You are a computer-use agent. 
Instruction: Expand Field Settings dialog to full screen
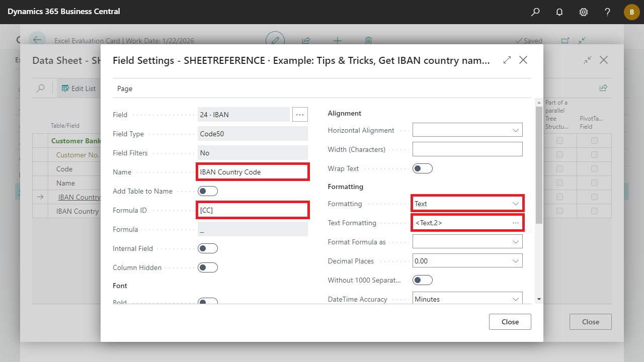[x=507, y=60]
